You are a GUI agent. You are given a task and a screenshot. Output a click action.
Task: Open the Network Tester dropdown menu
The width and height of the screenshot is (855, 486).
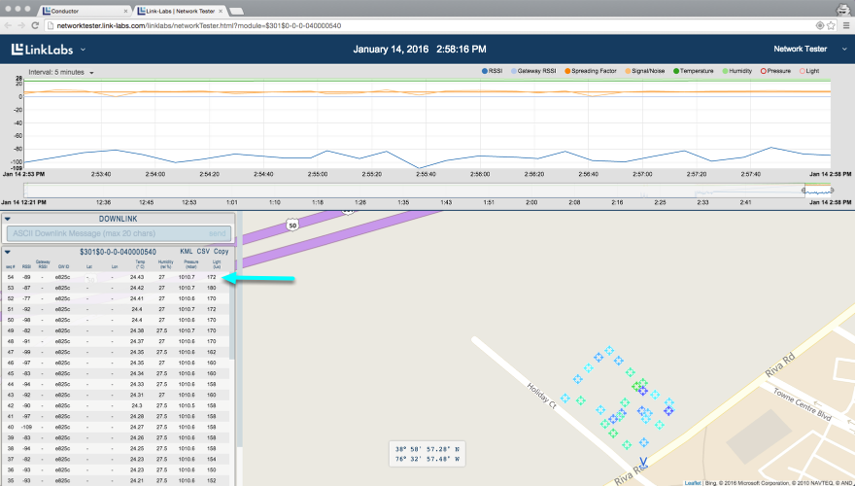pyautogui.click(x=806, y=48)
